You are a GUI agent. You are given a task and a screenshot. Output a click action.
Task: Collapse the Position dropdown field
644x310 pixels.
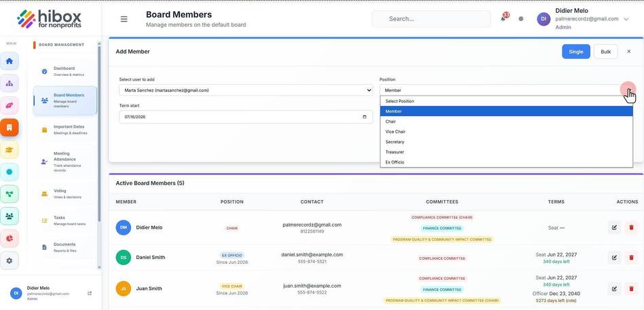[x=506, y=90]
